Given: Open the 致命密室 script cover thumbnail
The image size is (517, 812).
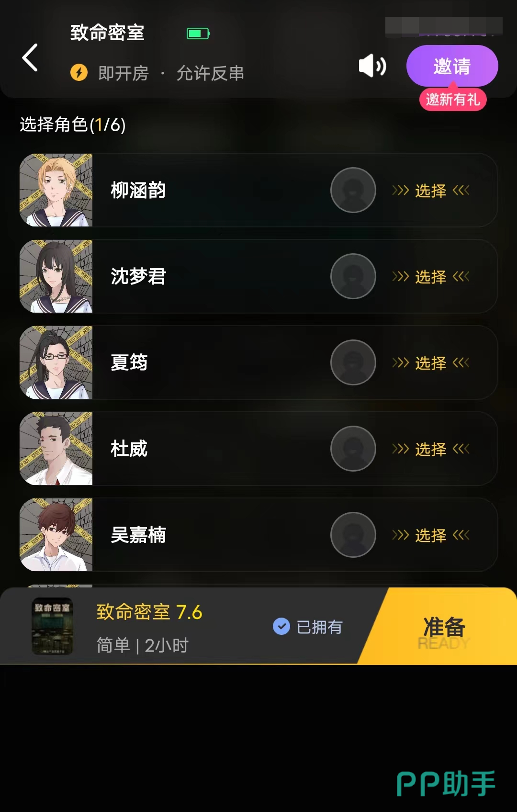Looking at the screenshot, I should pos(52,626).
